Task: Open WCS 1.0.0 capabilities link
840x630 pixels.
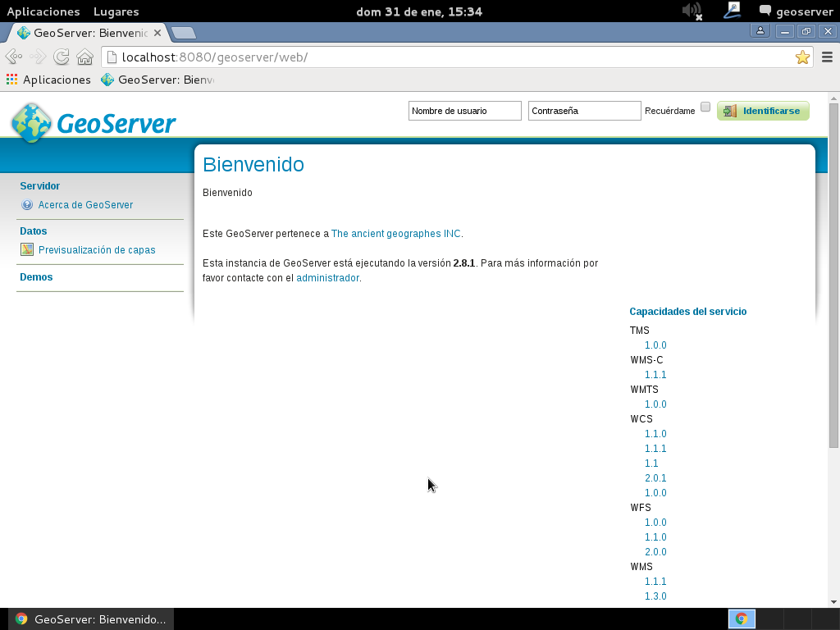Action: click(x=655, y=492)
